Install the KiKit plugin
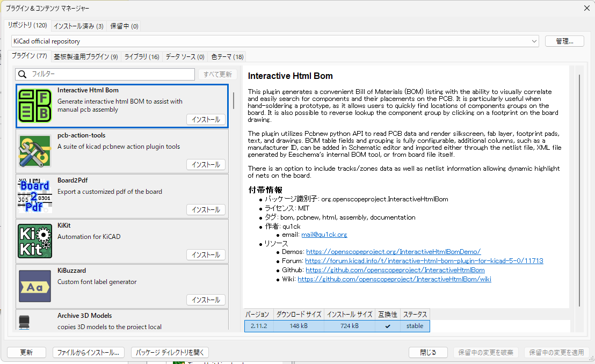This screenshot has height=364, width=595. pyautogui.click(x=206, y=255)
